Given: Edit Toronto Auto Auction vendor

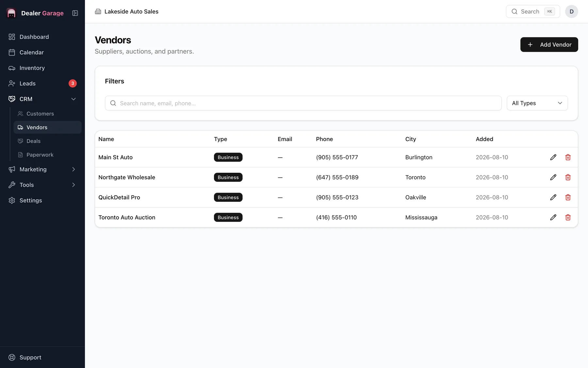Looking at the screenshot, I should (x=553, y=217).
